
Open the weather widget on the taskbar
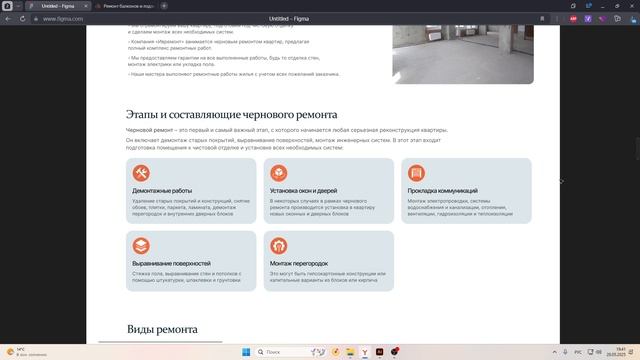(x=27, y=352)
